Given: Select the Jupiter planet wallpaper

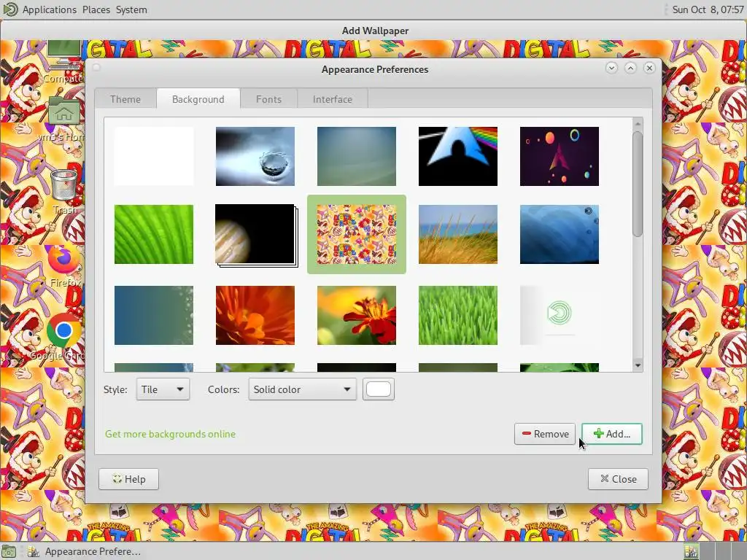Looking at the screenshot, I should click(256, 236).
